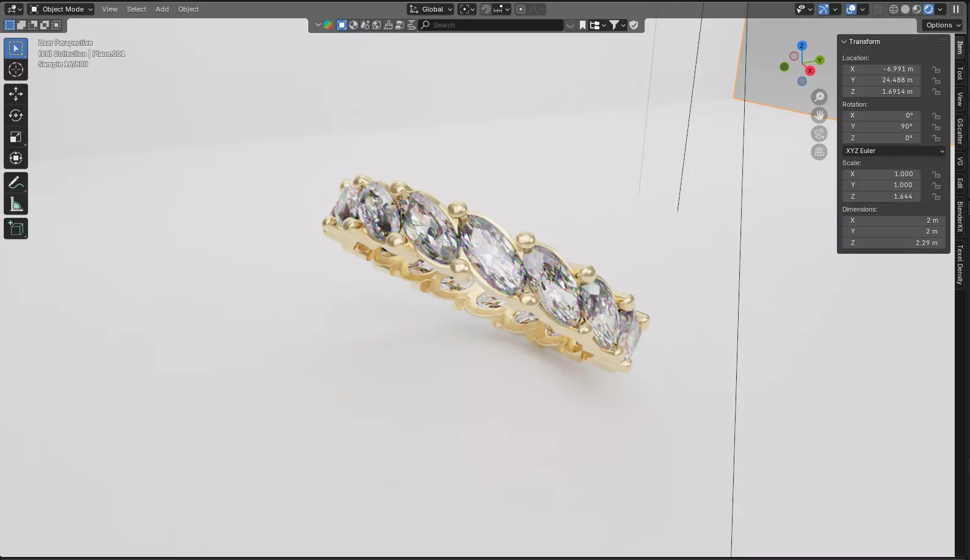Open the View menu
The image size is (970, 560).
110,9
